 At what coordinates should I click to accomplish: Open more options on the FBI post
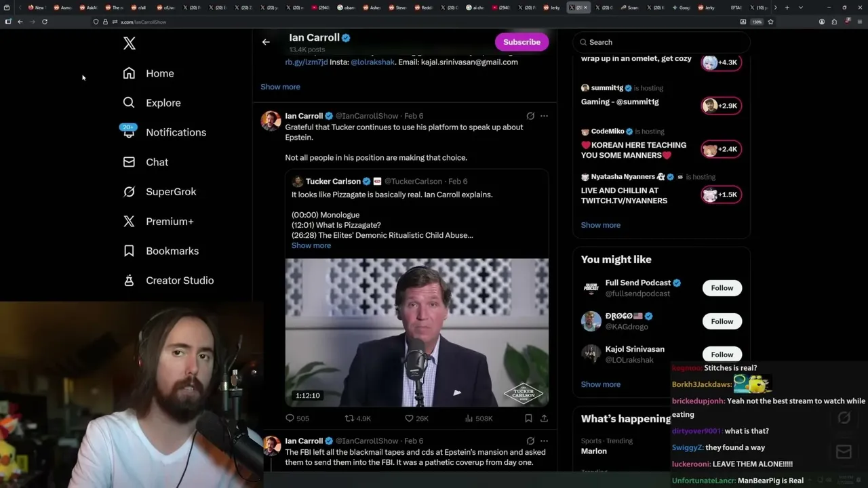tap(544, 441)
